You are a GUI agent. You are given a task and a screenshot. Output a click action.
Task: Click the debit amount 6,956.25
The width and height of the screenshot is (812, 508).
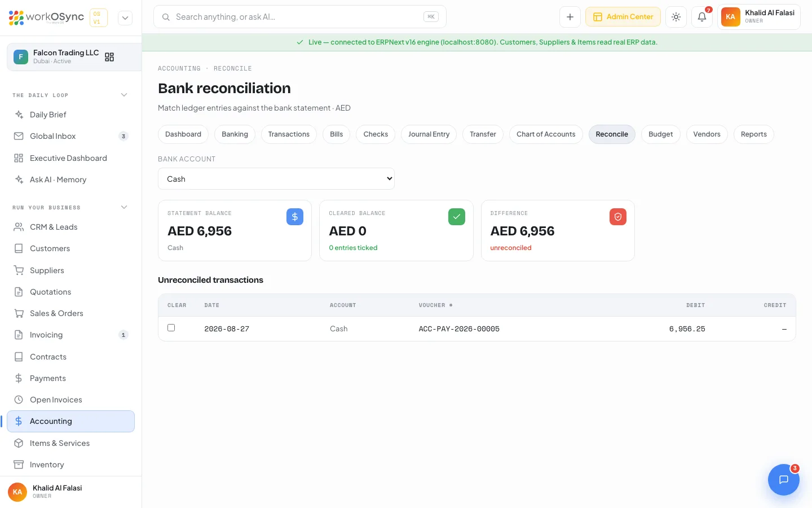(x=687, y=329)
